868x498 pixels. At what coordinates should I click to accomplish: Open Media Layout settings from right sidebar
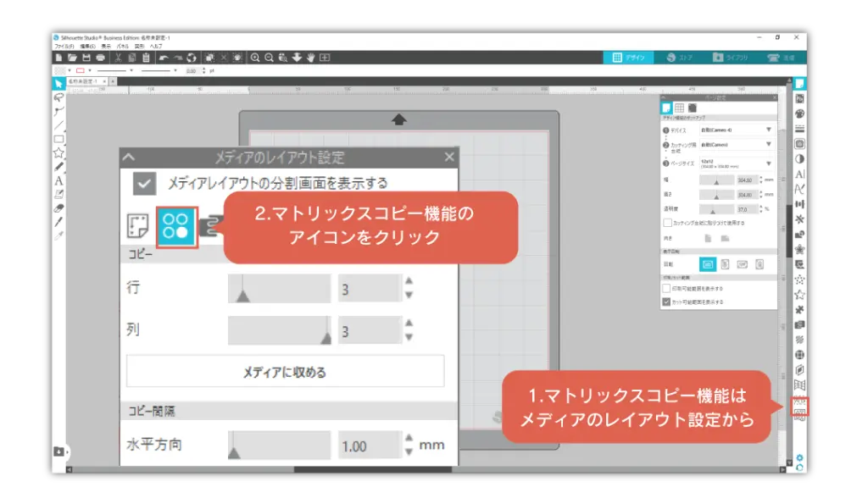pyautogui.click(x=798, y=407)
